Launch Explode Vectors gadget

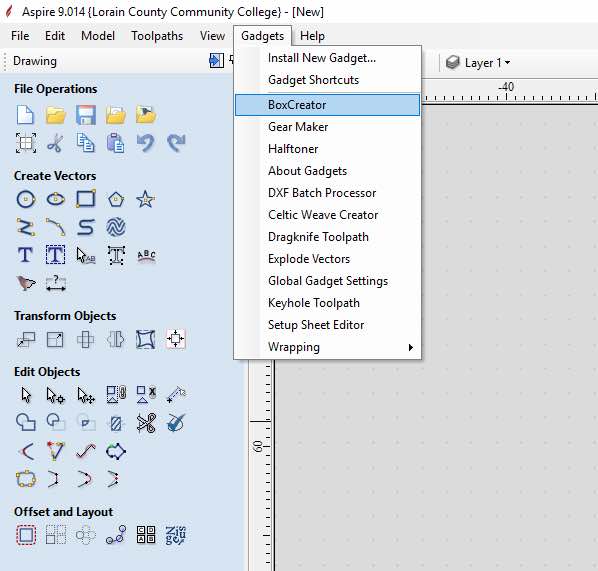point(327,259)
